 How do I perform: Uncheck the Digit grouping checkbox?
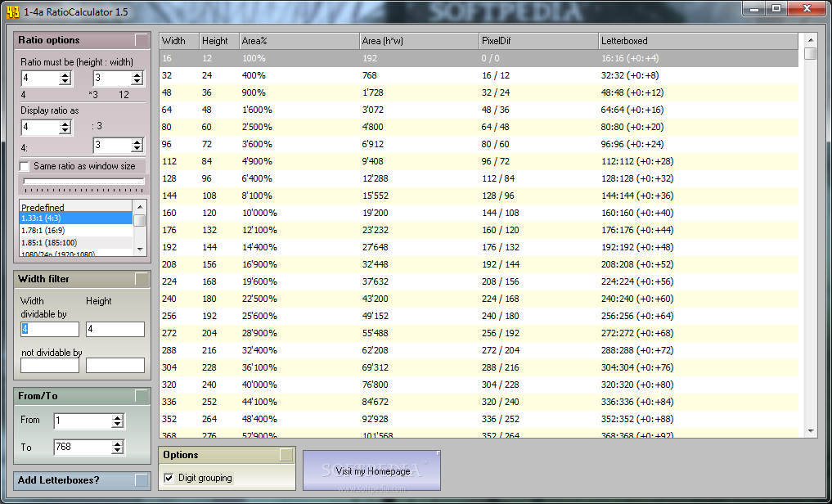pyautogui.click(x=169, y=478)
